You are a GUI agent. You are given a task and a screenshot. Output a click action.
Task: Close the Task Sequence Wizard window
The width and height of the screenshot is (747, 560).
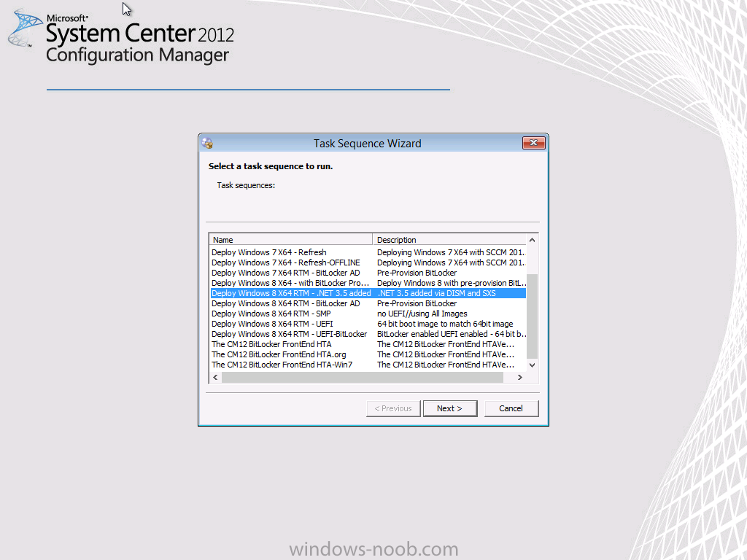533,143
